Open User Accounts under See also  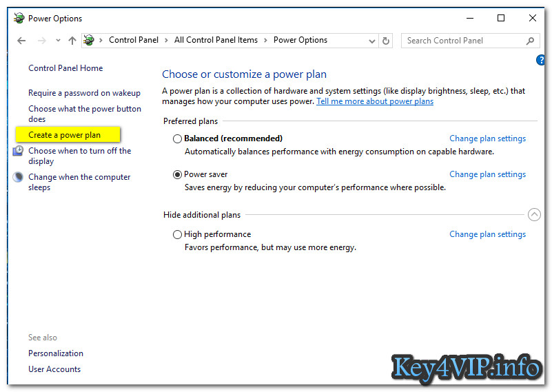coord(54,369)
